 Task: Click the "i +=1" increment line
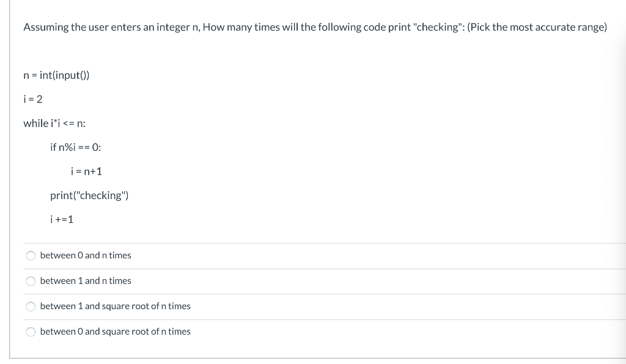coord(62,219)
